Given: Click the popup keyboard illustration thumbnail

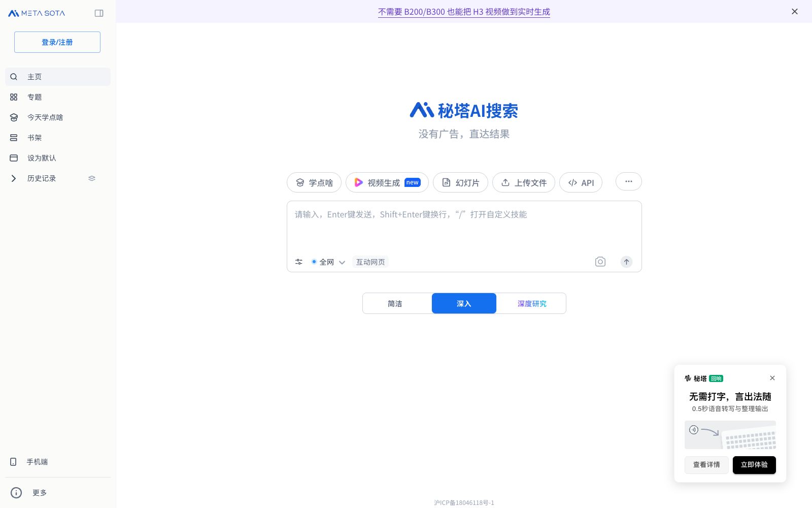Looking at the screenshot, I should coord(730,435).
